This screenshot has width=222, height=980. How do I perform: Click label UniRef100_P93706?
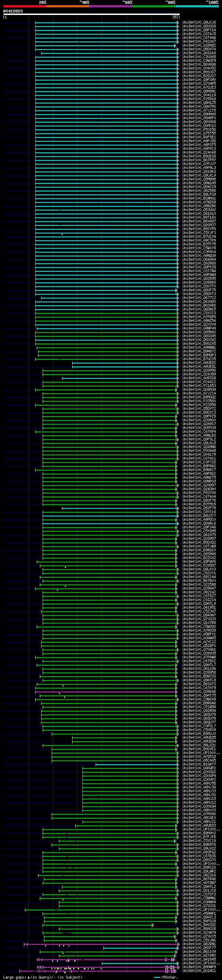tap(199, 493)
